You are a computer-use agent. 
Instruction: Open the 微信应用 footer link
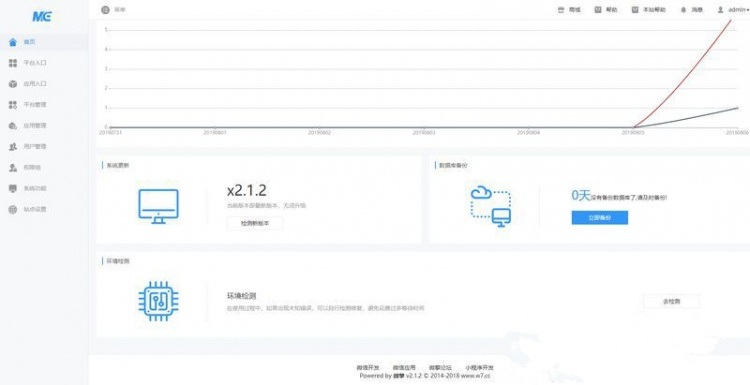click(x=404, y=367)
